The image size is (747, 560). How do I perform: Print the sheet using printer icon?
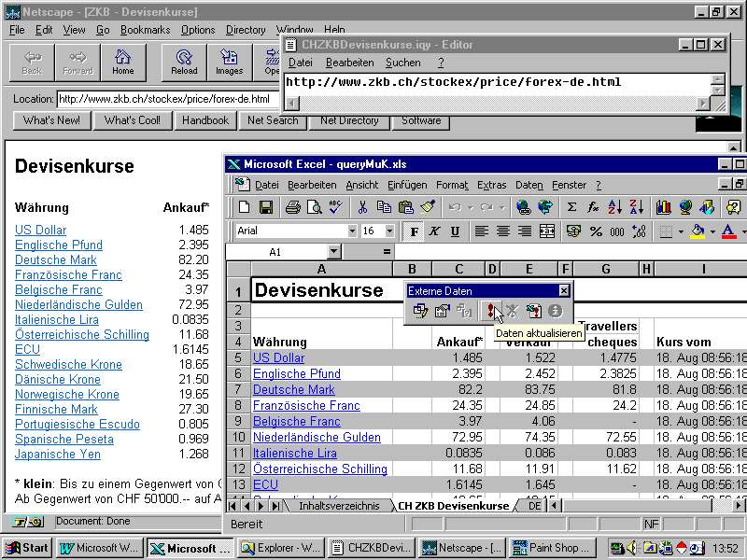click(292, 206)
